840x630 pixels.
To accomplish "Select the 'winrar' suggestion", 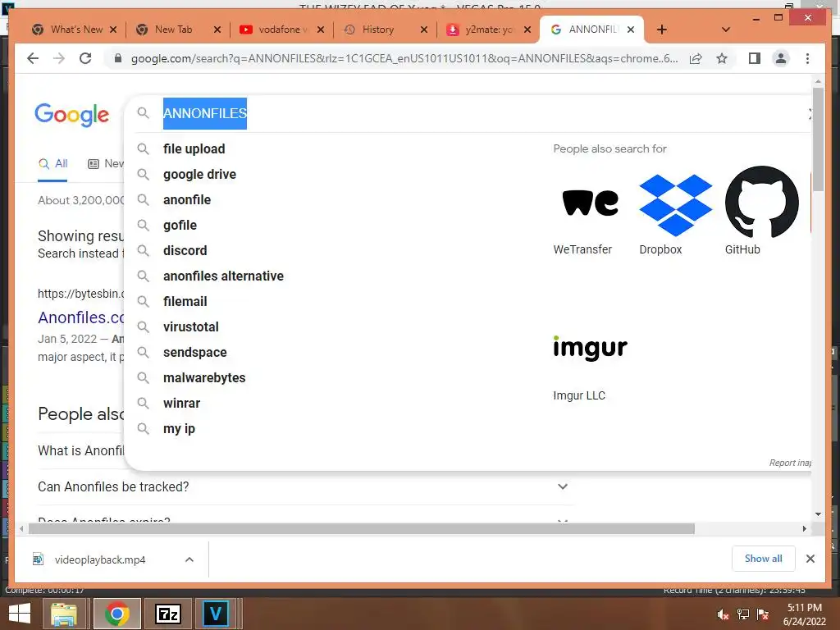I will pos(181,404).
